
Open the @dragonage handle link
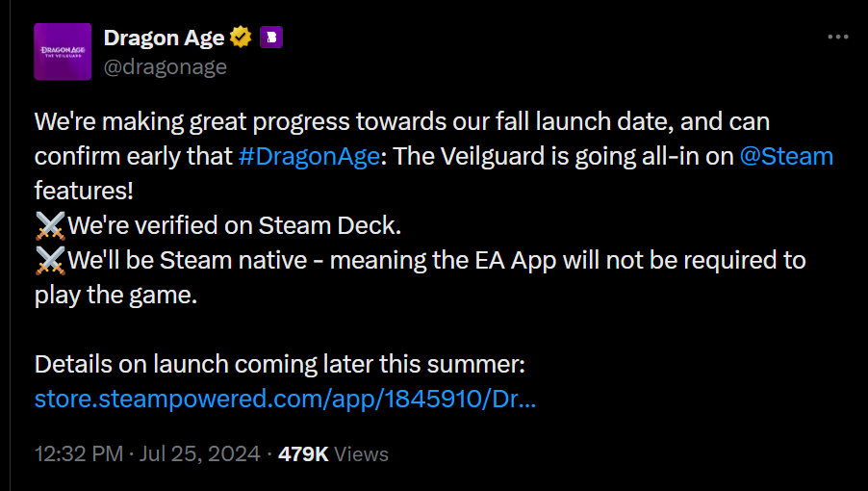point(165,65)
